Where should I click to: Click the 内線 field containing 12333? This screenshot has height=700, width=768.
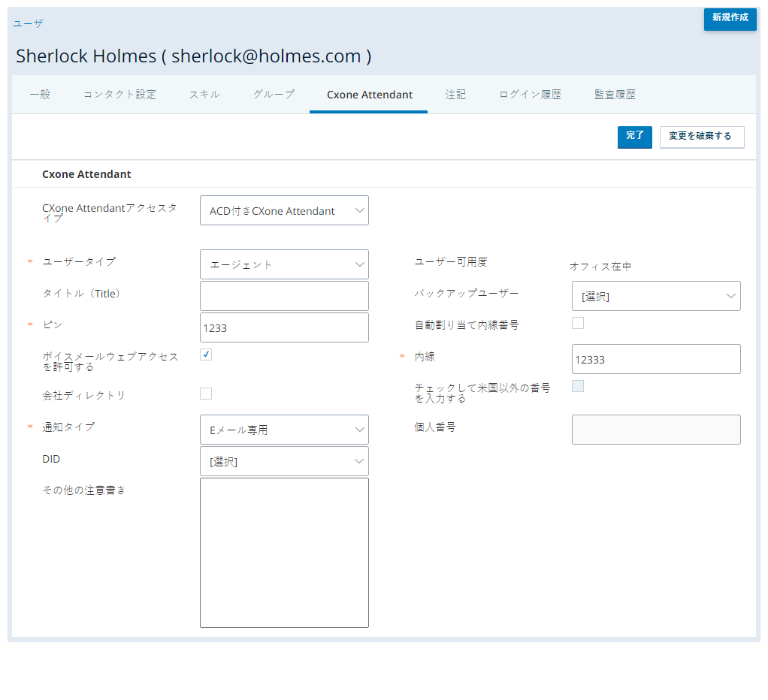point(656,359)
